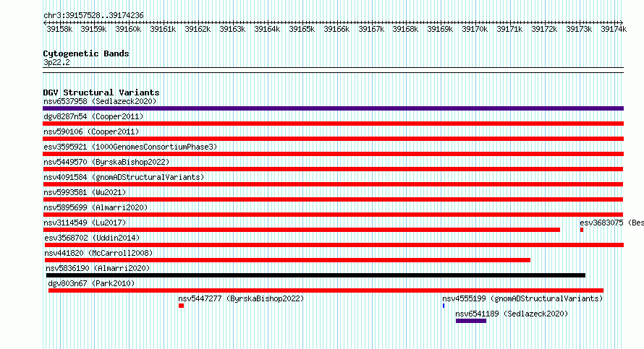Click the nsv6537958 (Sedlazeck2020) purple variant bar

333,108
